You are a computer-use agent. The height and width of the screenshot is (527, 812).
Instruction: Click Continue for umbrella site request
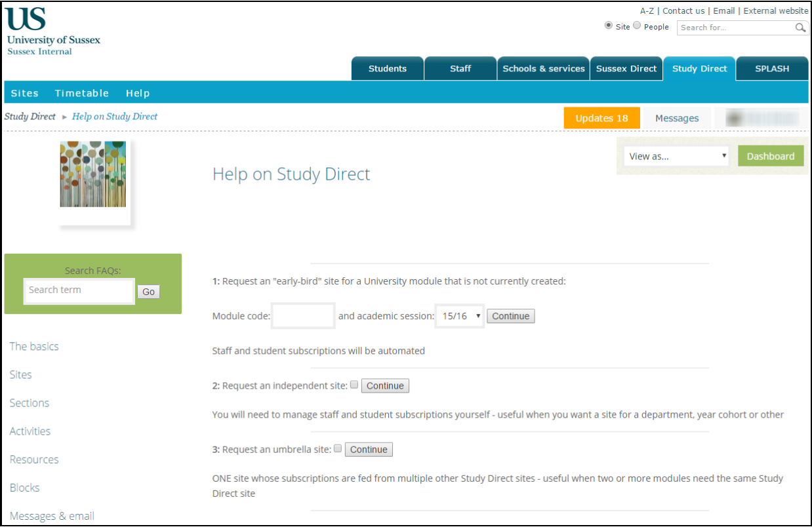(369, 449)
